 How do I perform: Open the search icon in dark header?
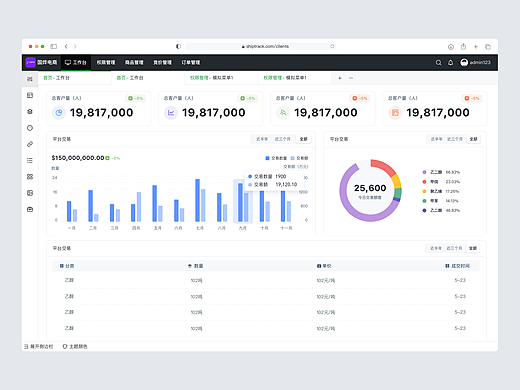[x=438, y=63]
